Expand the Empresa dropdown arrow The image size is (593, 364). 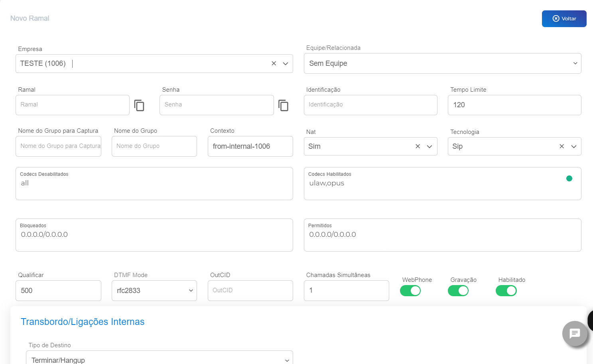tap(286, 63)
